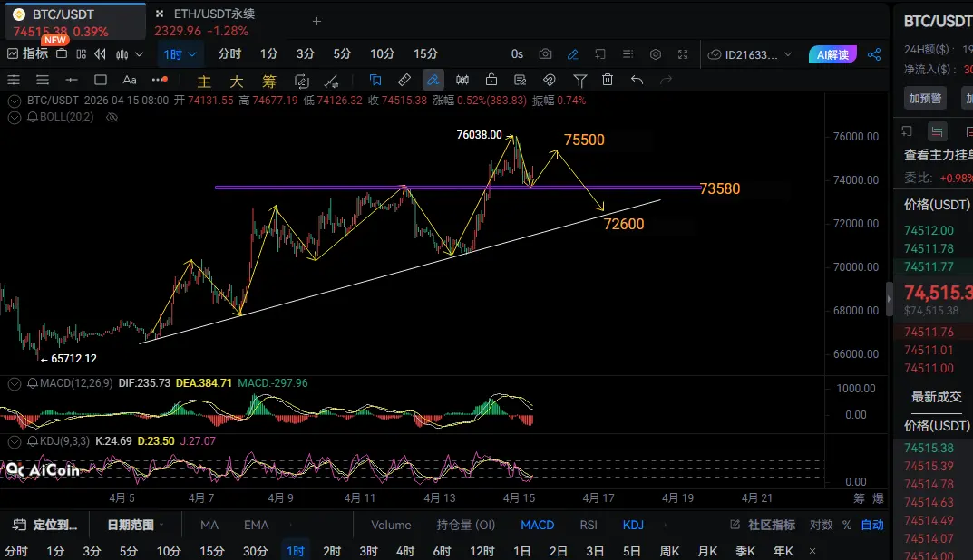Open chart settings hexagon icon
Image resolution: width=973 pixels, height=560 pixels.
[x=656, y=54]
